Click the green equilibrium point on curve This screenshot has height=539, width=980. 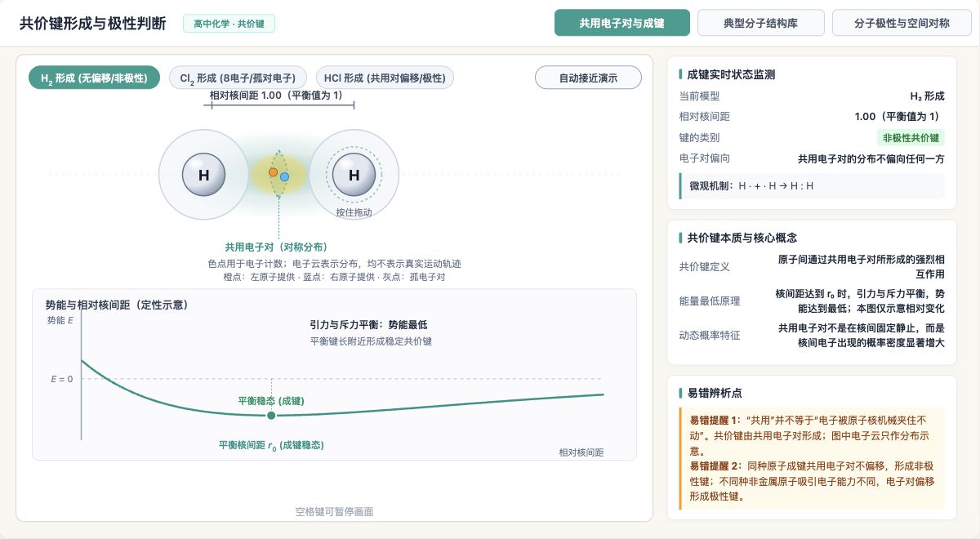[271, 415]
